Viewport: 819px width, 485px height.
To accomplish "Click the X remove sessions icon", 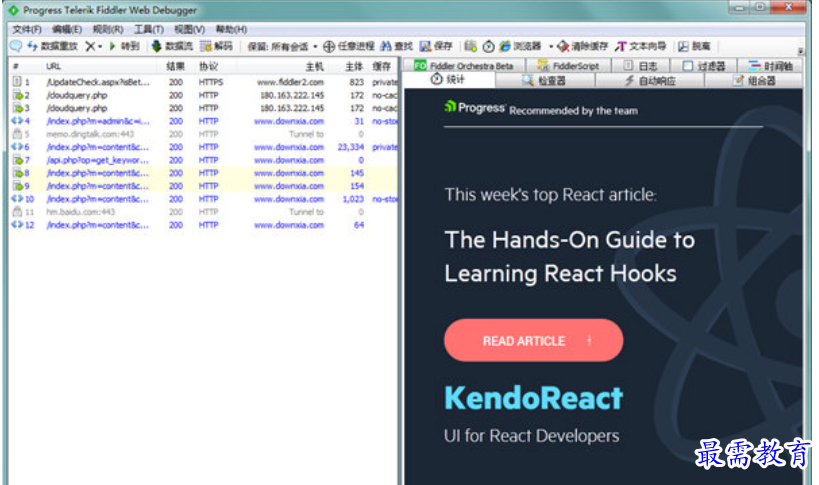I will click(x=90, y=46).
